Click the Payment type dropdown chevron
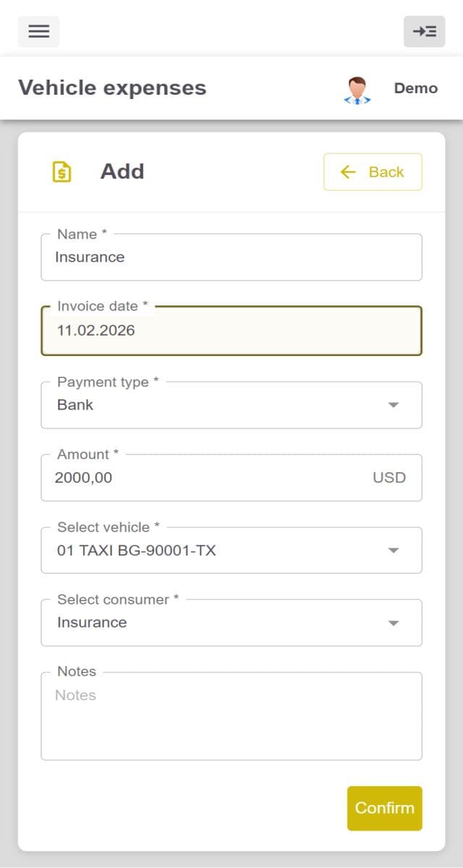The height and width of the screenshot is (868, 463). click(x=394, y=405)
